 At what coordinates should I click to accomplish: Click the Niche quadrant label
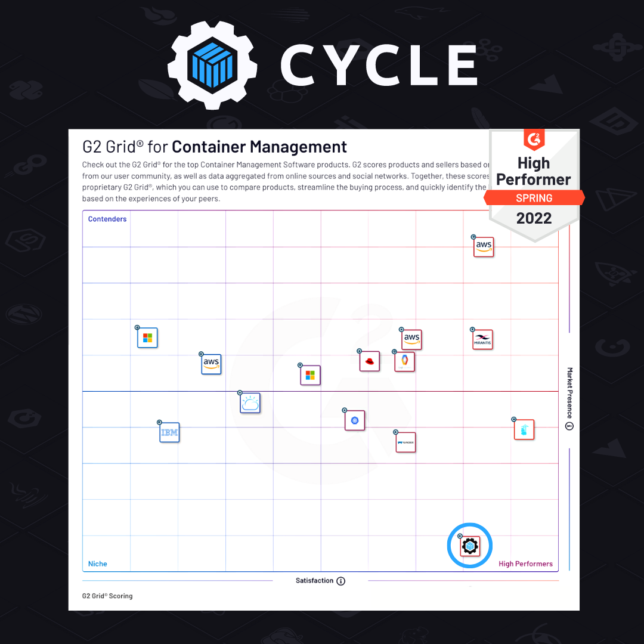(97, 564)
